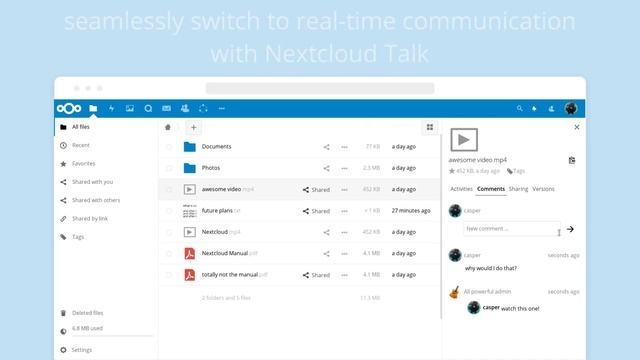The image size is (640, 360).
Task: Tick checkbox for Nextcloud Manual.pdf
Action: [x=169, y=253]
